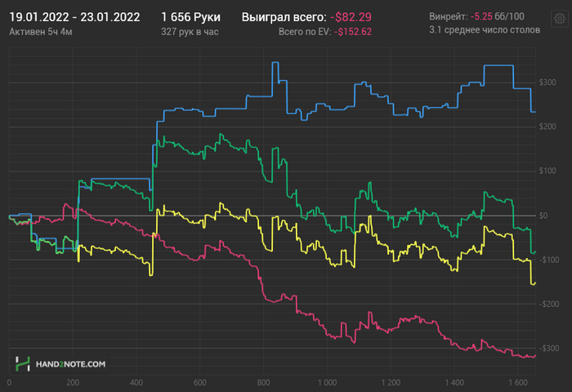Click the 1 600 x-axis tick label
The image size is (572, 392).
pyautogui.click(x=518, y=382)
